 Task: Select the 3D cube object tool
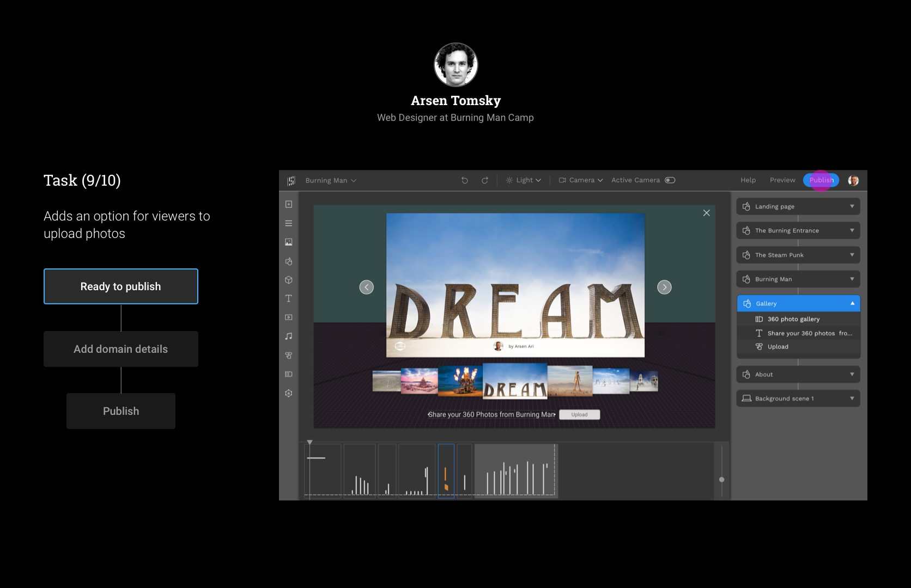(289, 280)
